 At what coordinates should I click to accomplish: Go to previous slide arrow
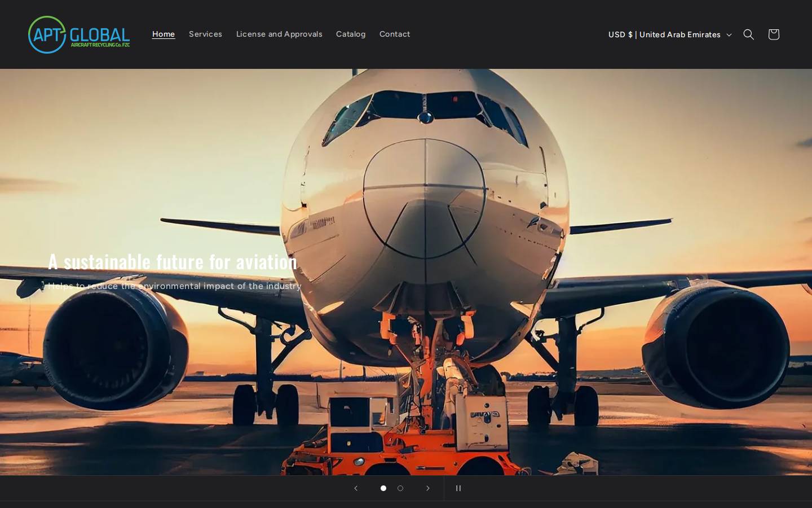pos(356,488)
